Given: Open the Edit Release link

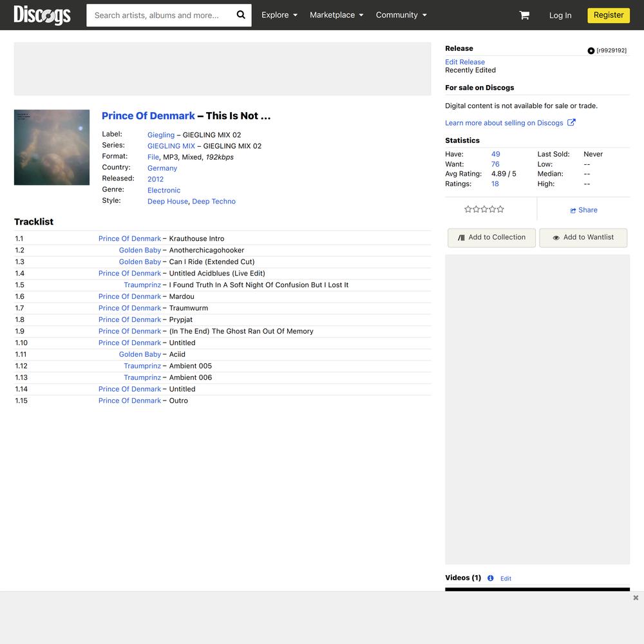Looking at the screenshot, I should click(x=465, y=62).
